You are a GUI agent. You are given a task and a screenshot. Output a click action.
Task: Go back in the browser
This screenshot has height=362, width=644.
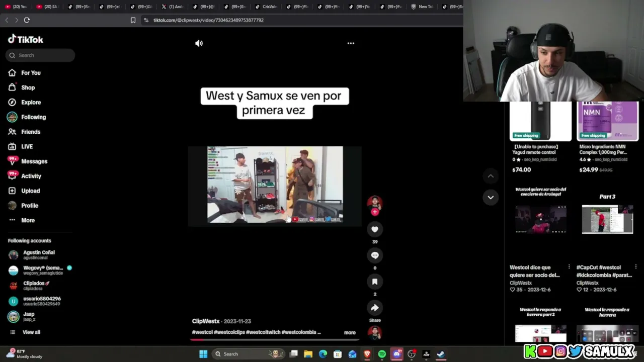pyautogui.click(x=7, y=20)
